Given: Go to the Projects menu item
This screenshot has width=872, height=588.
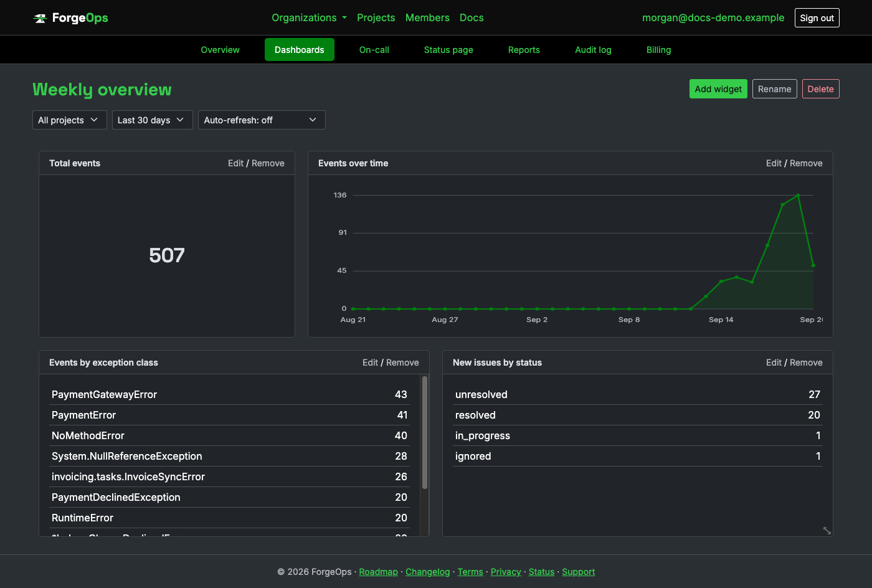Looking at the screenshot, I should (376, 17).
